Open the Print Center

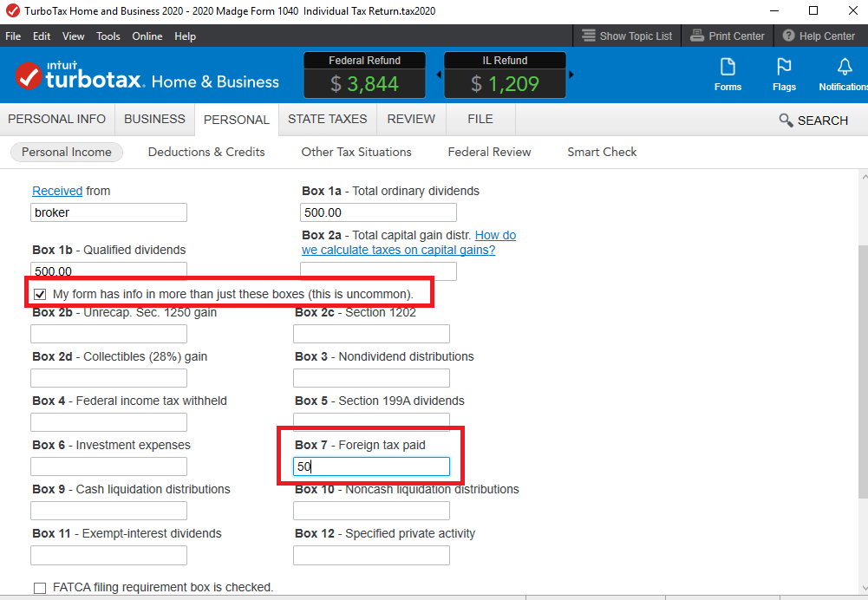(728, 36)
